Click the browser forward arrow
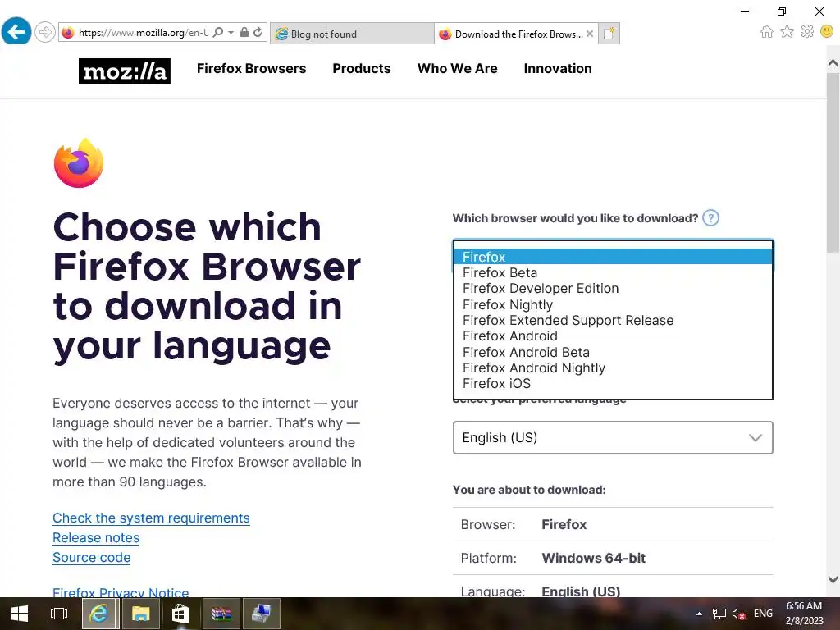 (x=45, y=32)
